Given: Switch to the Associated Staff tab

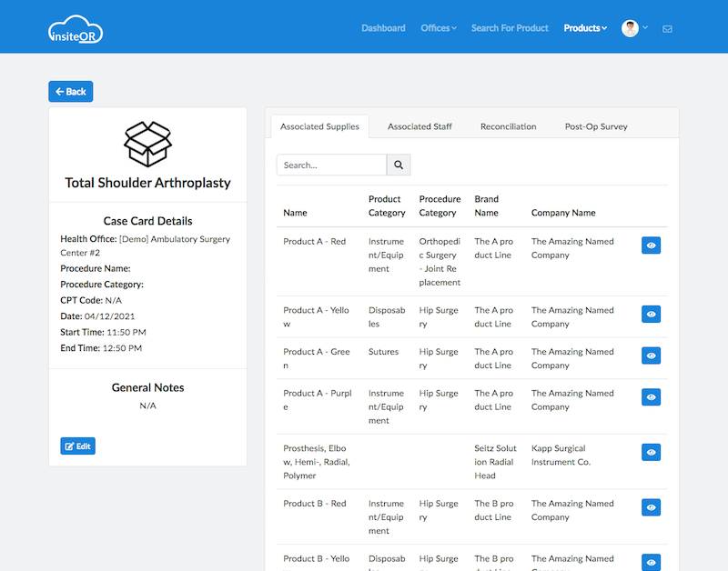Looking at the screenshot, I should (x=420, y=126).
